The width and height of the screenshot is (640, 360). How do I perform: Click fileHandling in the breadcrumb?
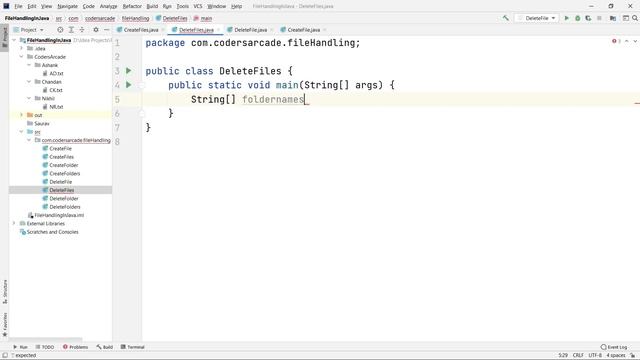coord(136,18)
